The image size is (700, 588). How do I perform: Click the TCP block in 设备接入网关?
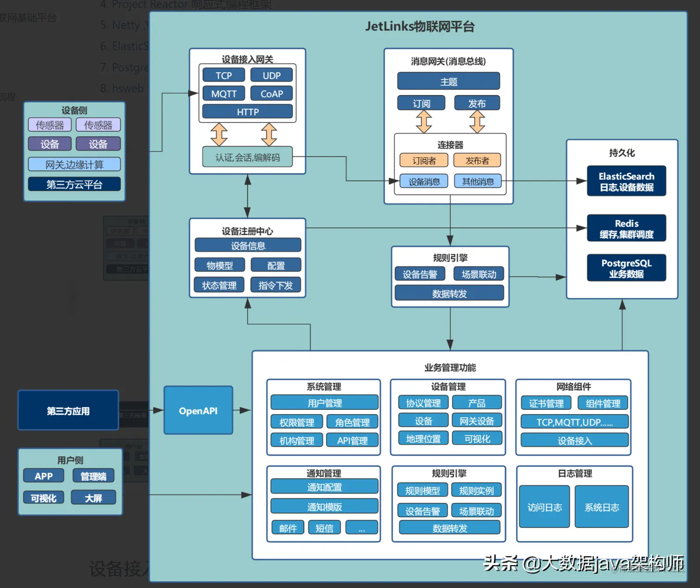coord(224,75)
